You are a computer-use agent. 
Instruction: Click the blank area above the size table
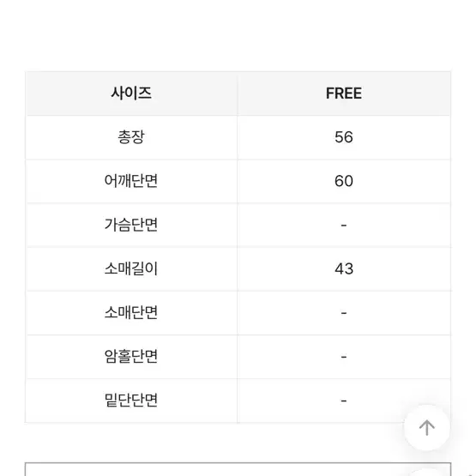(238, 35)
